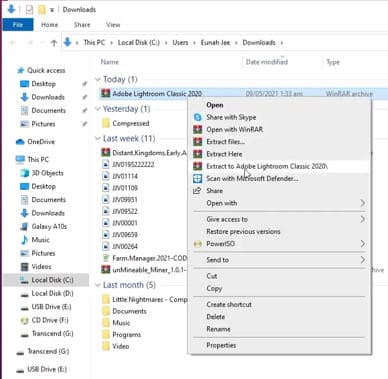Image resolution: width=388 pixels, height=379 pixels.
Task: Click the Skype icon in context menu
Action: 198,117
